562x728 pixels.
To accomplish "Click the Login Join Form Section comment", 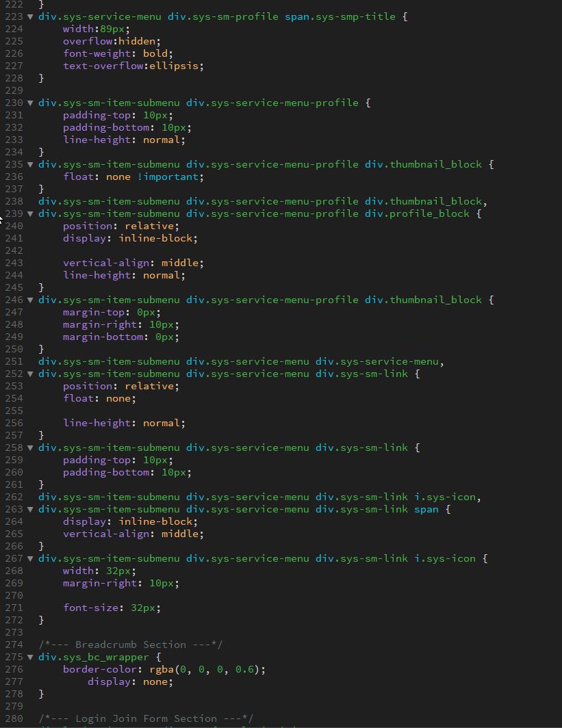I will (146, 718).
